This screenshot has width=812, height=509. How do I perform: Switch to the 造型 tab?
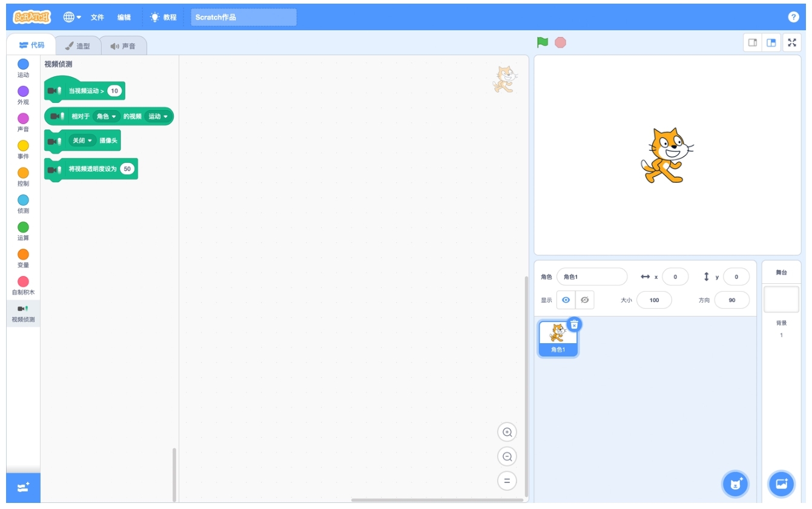click(x=78, y=46)
